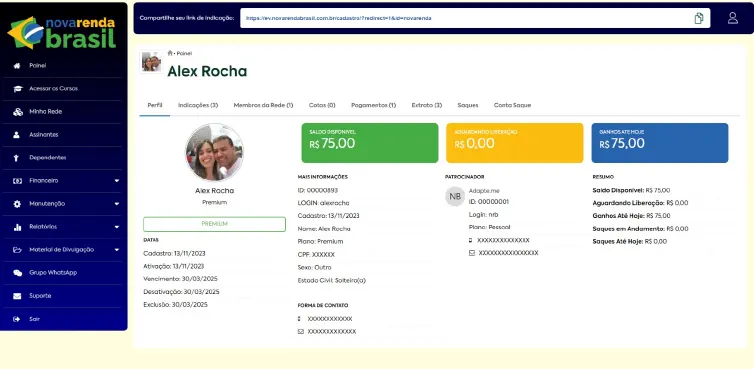Open the user account icon
This screenshot has height=369, width=754.
tap(732, 18)
